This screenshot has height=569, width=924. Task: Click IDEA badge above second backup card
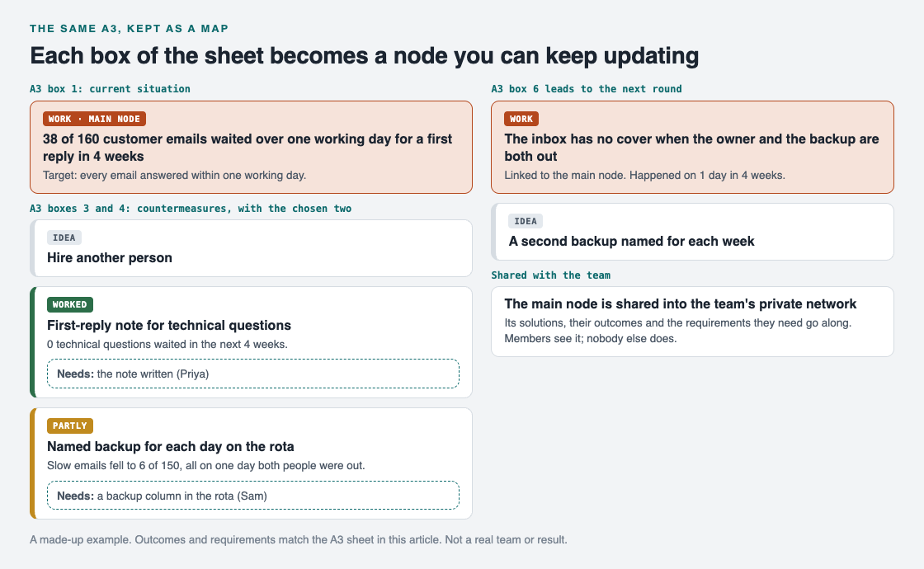(526, 222)
